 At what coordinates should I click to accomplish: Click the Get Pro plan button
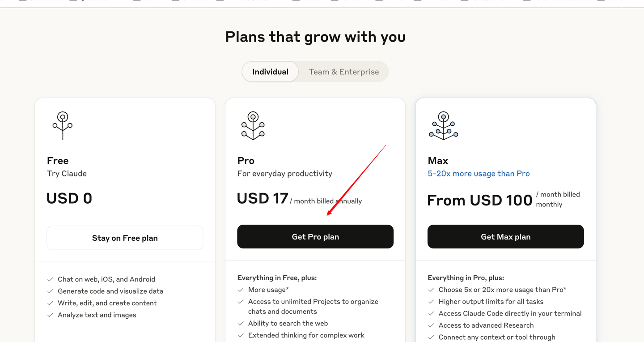click(315, 237)
